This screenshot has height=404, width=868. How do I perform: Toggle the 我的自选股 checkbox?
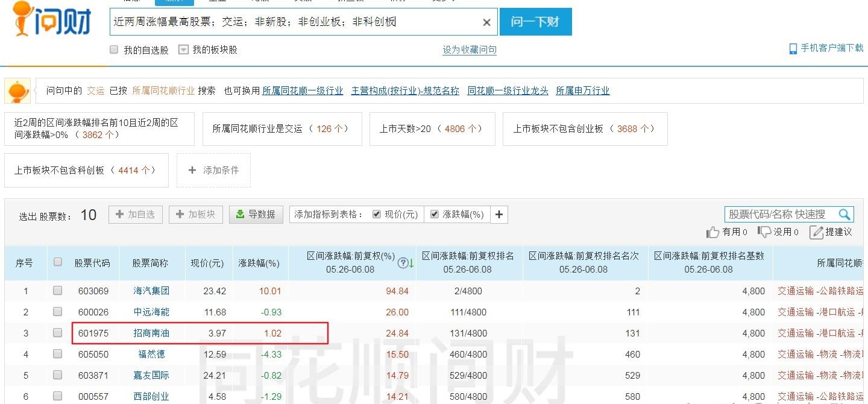click(114, 49)
